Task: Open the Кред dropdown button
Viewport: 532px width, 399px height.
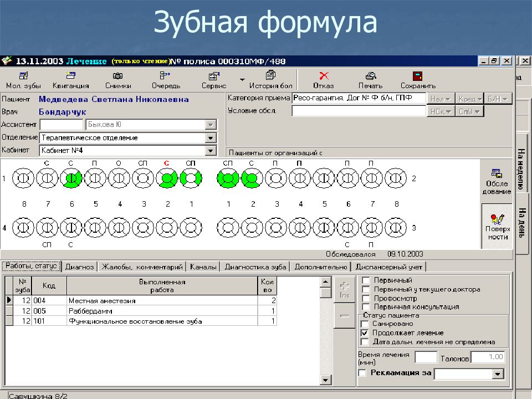Action: (469, 99)
